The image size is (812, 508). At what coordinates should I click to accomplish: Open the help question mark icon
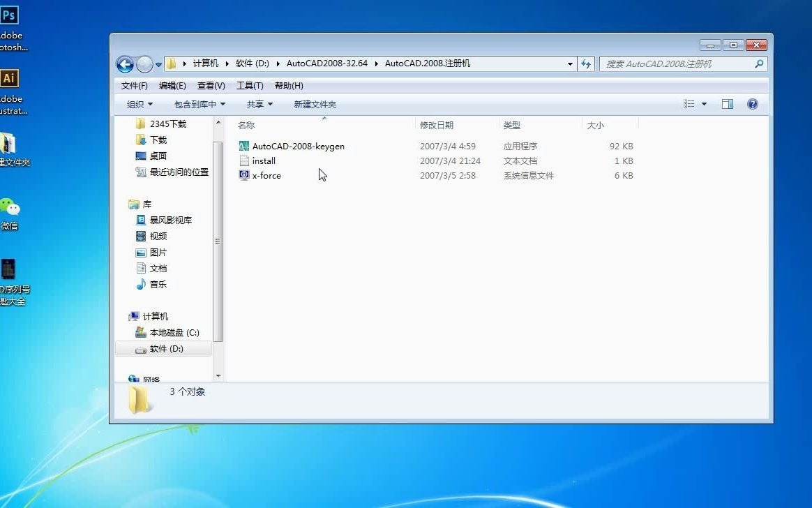pos(753,103)
